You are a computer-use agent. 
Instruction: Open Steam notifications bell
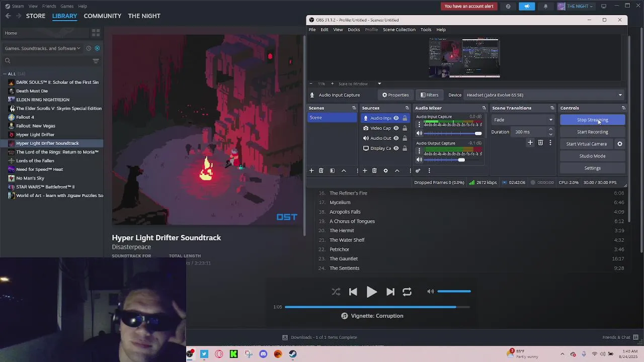[545, 6]
